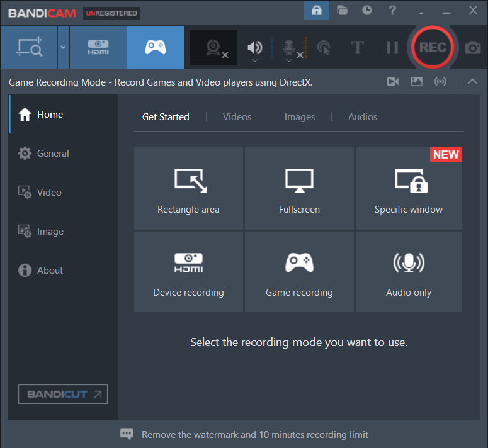Click the BANDICAM logo
This screenshot has height=448, width=488.
(42, 13)
